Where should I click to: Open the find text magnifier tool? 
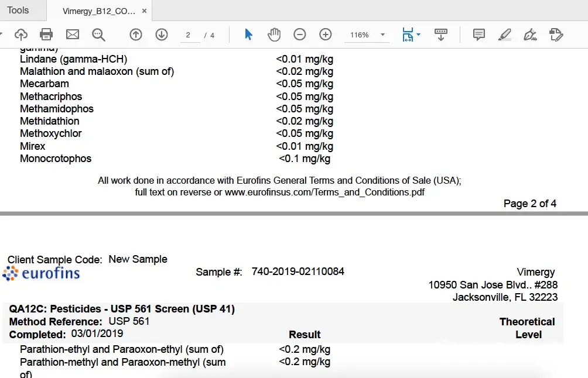pos(98,35)
